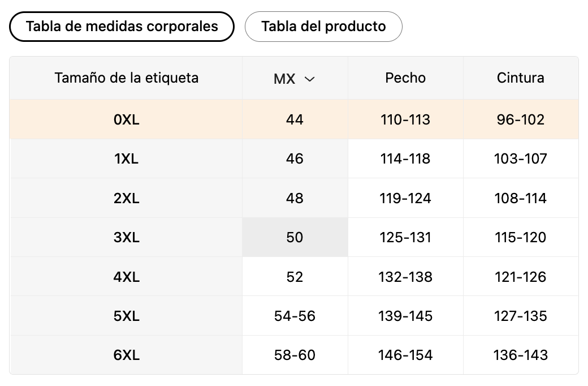Viewport: 588px width, 386px height.
Task: Select the 4XL size row label
Action: pyautogui.click(x=127, y=277)
